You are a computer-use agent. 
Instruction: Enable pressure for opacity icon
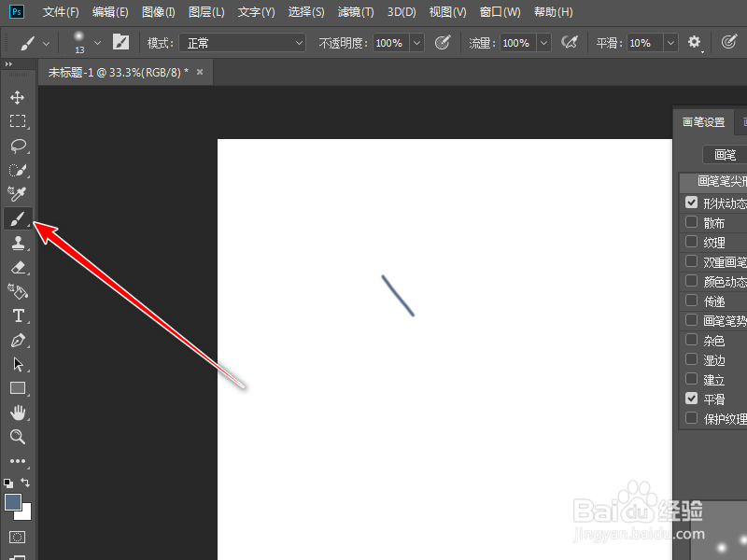point(443,43)
